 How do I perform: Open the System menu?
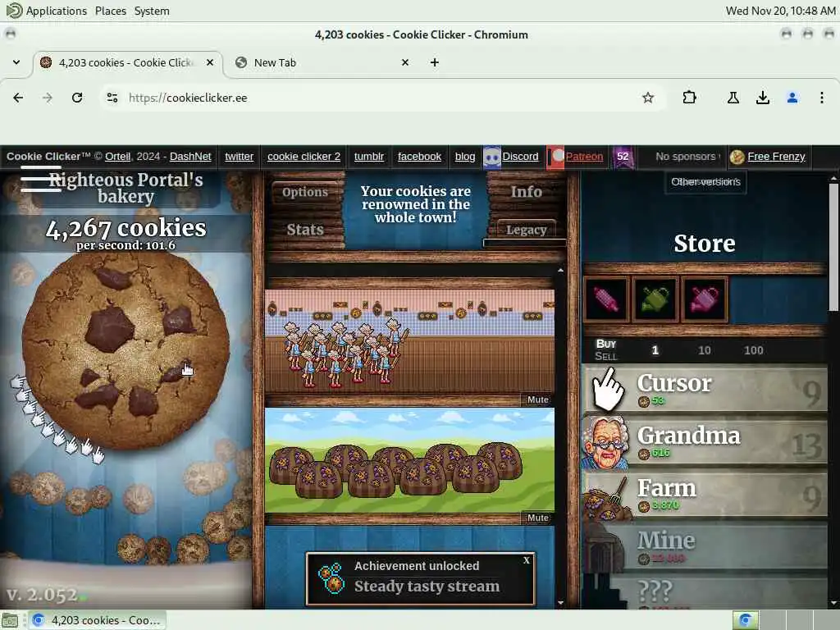click(152, 11)
